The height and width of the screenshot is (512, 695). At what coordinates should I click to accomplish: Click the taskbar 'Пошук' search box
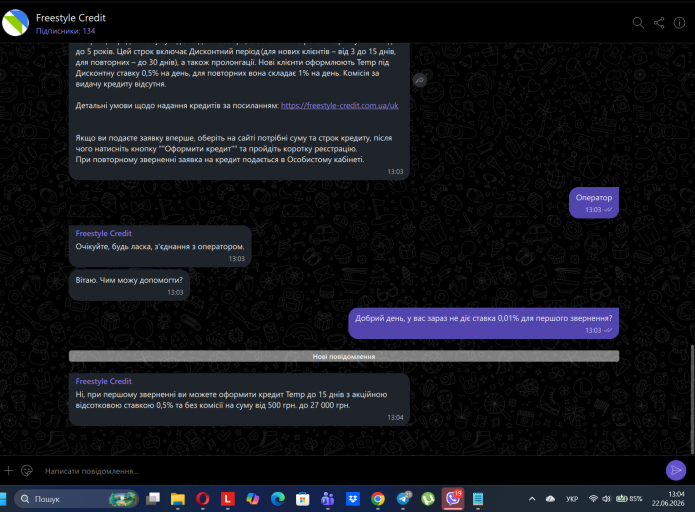(x=77, y=499)
